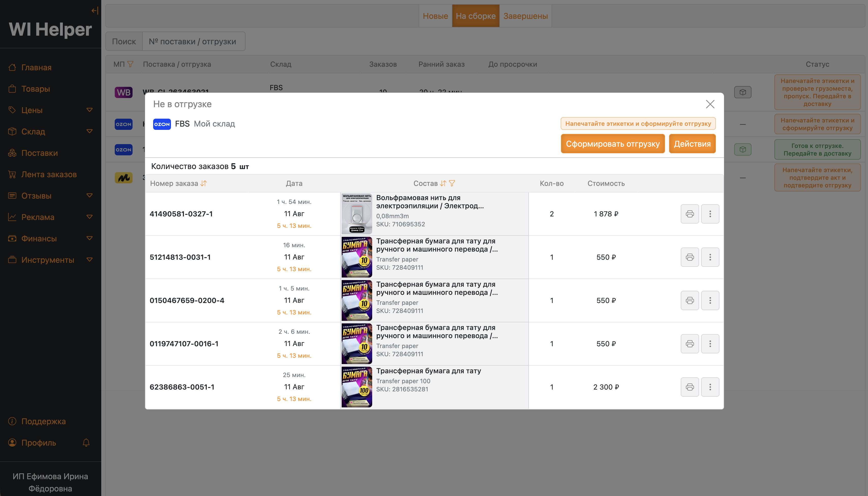Click the Отзывы message icon

coord(12,196)
